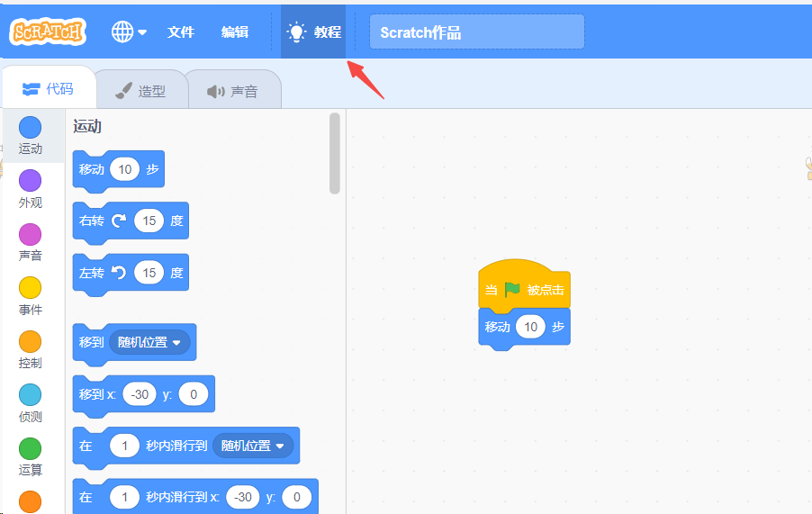Screen dimensions: 812x514
Task: Open 随机位置 dropdown in 移到 block
Action: pos(149,342)
